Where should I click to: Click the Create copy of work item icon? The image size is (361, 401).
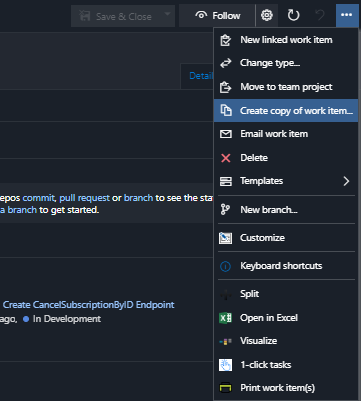tap(226, 110)
